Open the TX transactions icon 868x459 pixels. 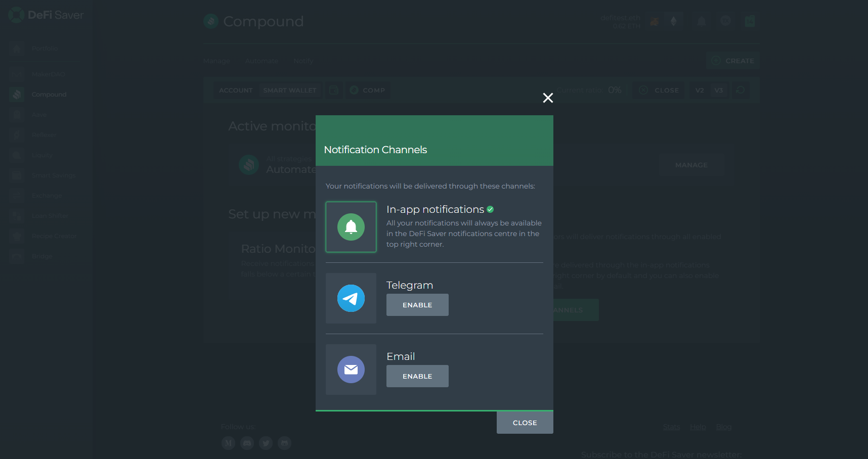(x=726, y=21)
